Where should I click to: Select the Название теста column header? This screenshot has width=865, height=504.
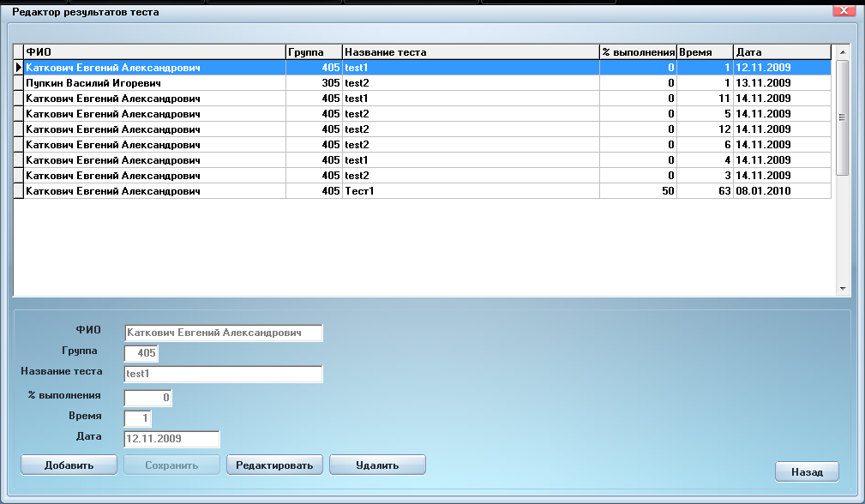(471, 51)
